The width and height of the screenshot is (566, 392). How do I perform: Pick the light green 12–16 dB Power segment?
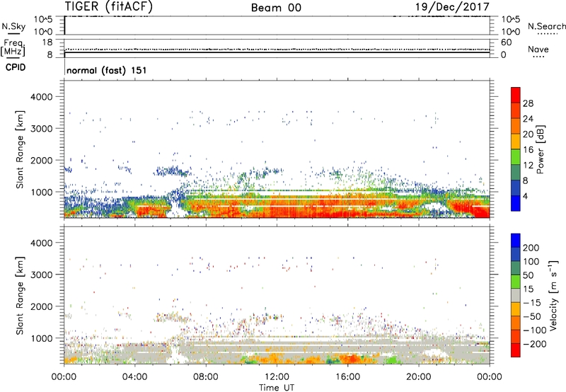[516, 157]
